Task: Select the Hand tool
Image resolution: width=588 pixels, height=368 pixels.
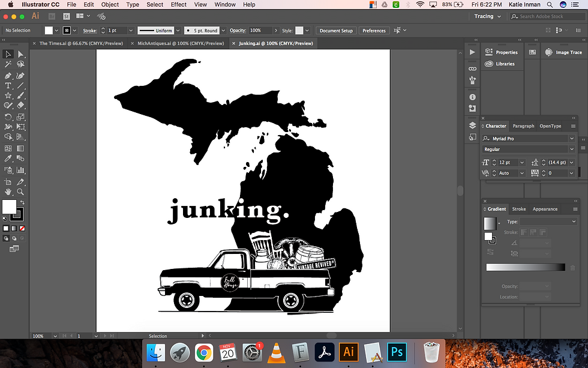Action: tap(8, 192)
